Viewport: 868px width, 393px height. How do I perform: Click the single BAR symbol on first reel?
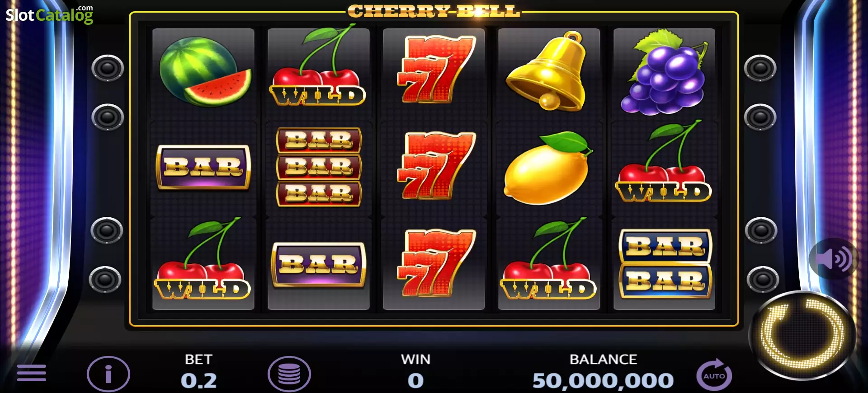[x=203, y=167]
